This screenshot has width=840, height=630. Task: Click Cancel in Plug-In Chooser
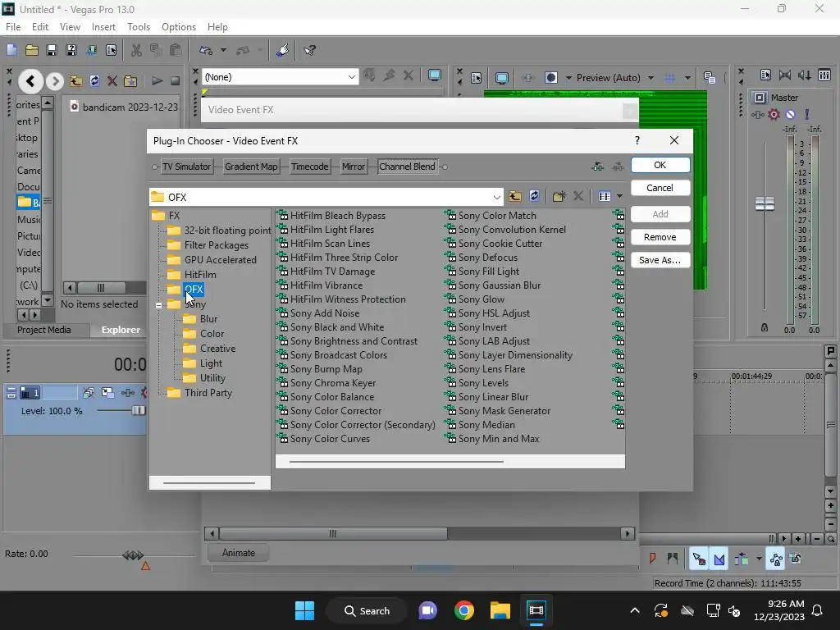pyautogui.click(x=660, y=188)
